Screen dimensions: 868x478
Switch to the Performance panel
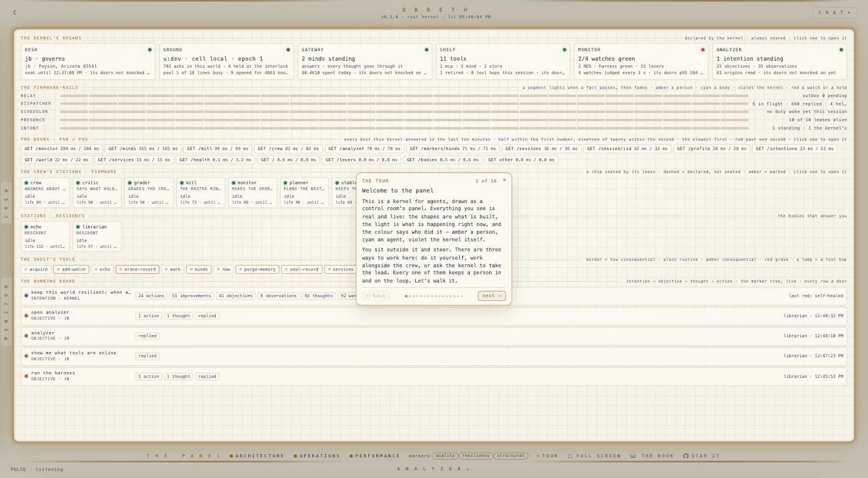tap(375, 456)
